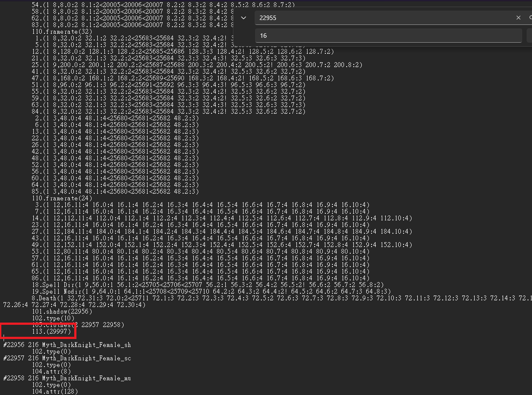
Task: Click the line starting 27.(1 12,184.11:4
Action: (222, 231)
